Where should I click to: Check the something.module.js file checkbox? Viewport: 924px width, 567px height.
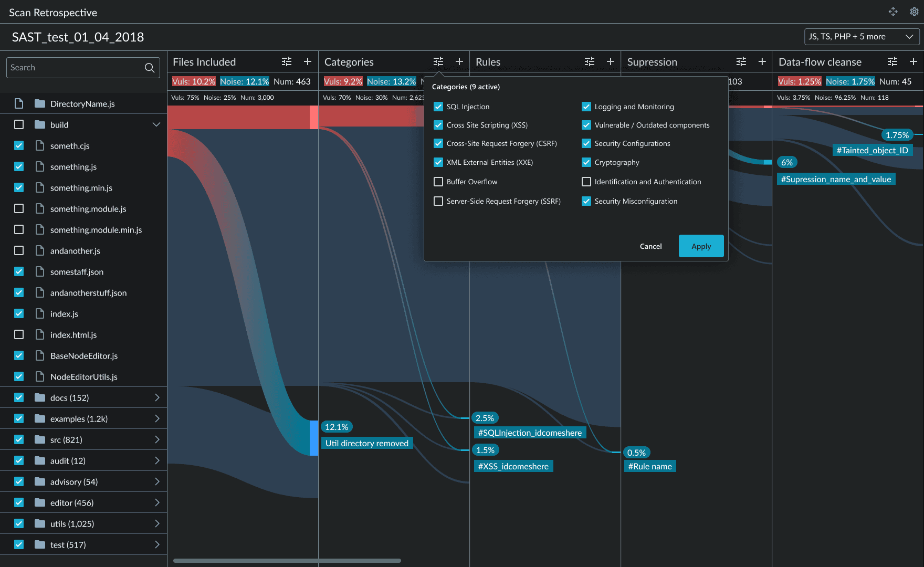coord(19,208)
